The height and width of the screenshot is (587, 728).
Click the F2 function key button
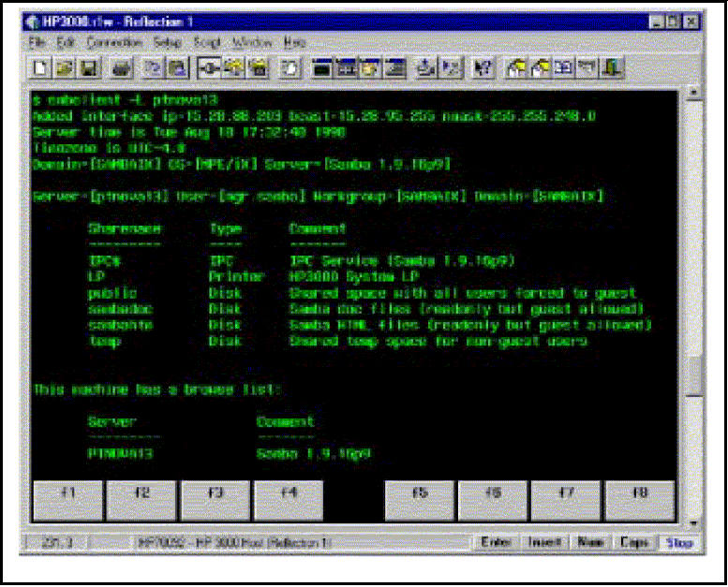[141, 500]
